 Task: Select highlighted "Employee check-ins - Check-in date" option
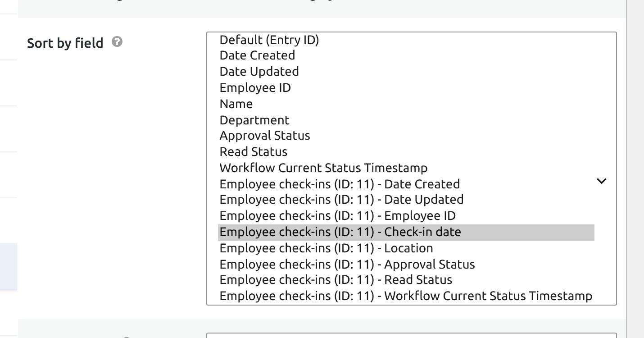pos(406,232)
